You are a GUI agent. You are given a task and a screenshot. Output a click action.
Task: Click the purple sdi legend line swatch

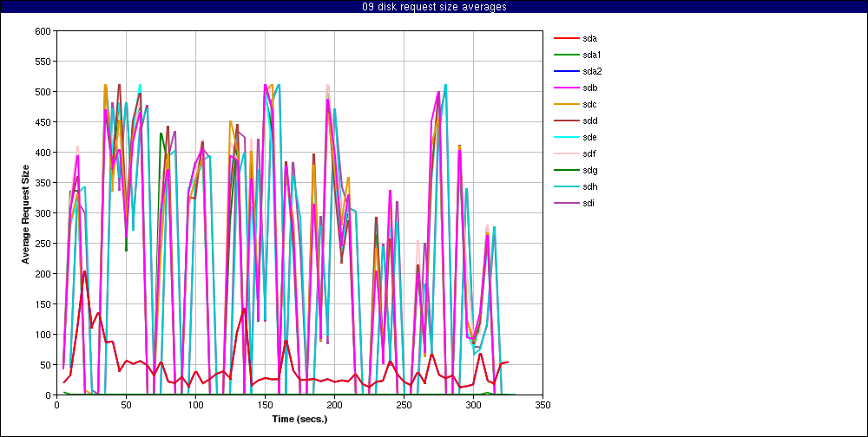tap(566, 203)
